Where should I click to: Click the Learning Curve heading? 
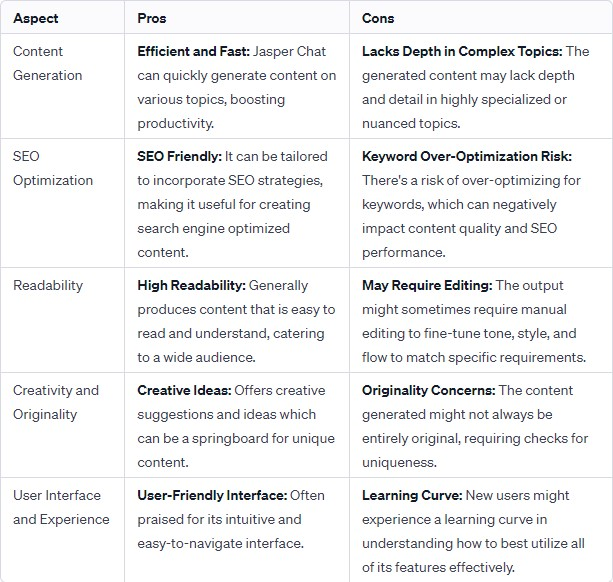pos(412,496)
